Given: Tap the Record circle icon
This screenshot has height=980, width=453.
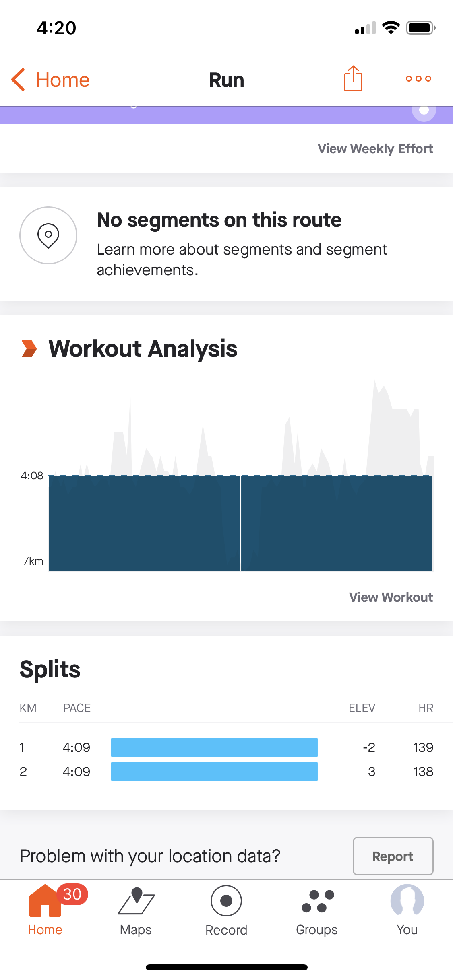Looking at the screenshot, I should pyautogui.click(x=226, y=901).
